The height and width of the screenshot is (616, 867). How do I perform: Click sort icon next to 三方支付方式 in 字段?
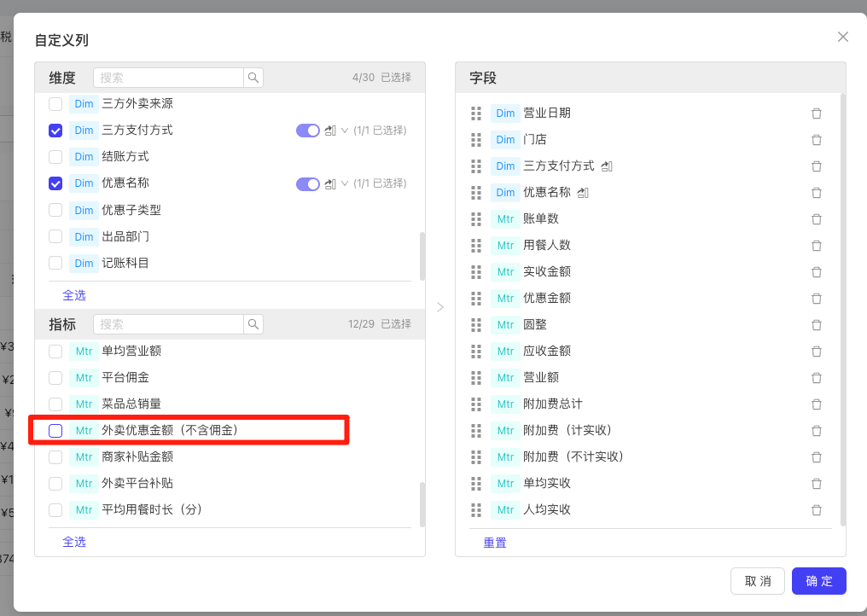607,166
